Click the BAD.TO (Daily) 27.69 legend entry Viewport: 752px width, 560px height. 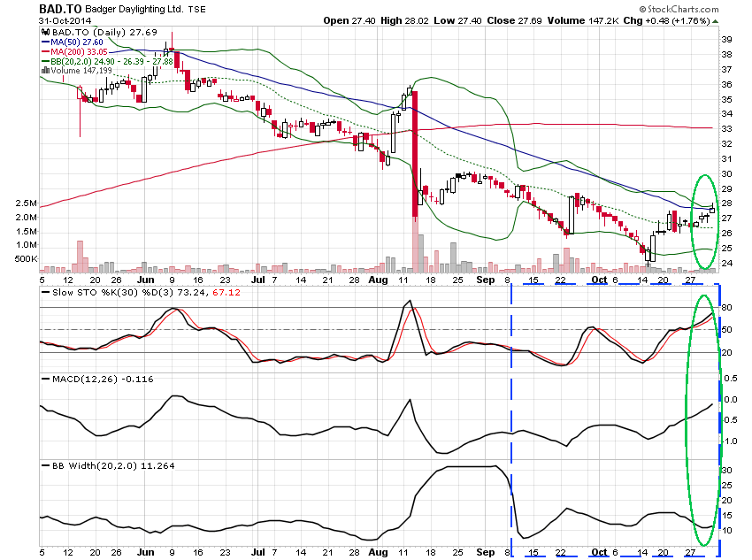click(104, 32)
